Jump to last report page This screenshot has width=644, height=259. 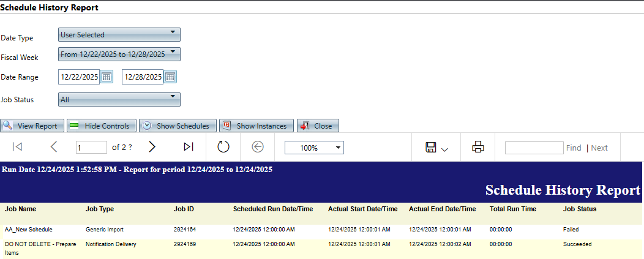tap(189, 147)
